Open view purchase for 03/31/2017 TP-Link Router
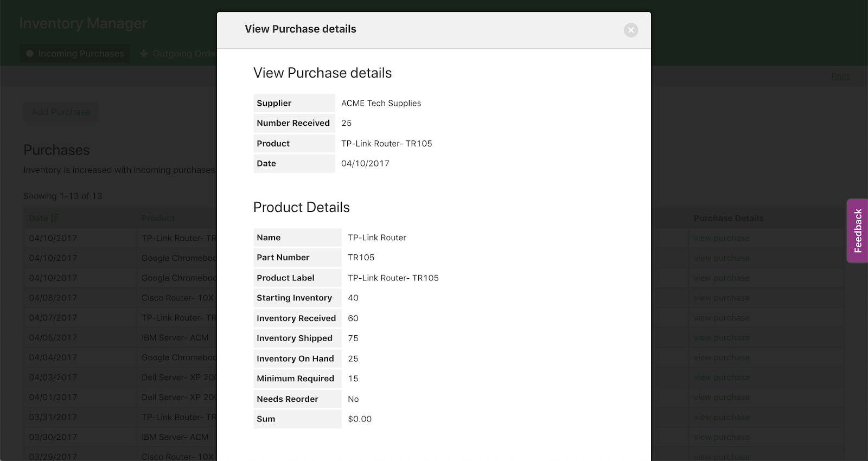 click(721, 417)
